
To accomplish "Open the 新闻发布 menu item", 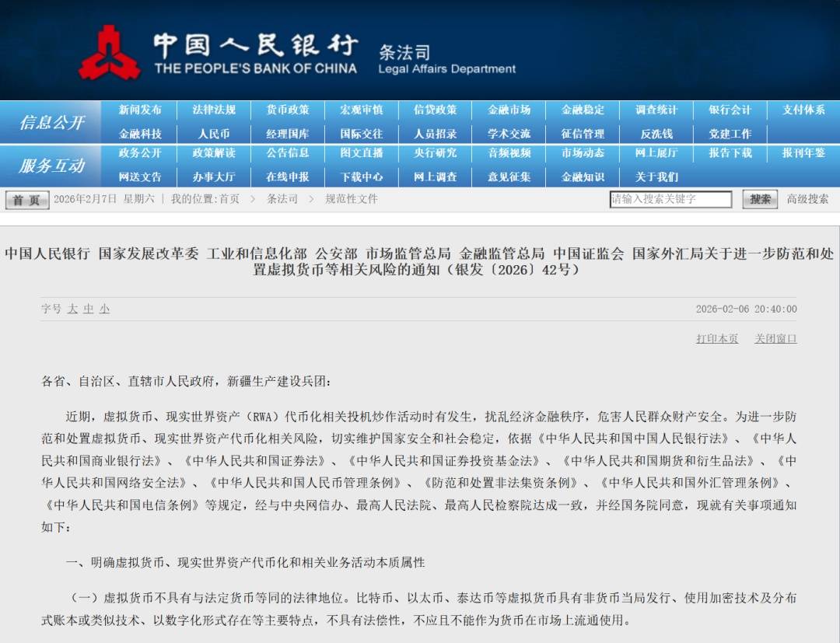I will (x=140, y=110).
